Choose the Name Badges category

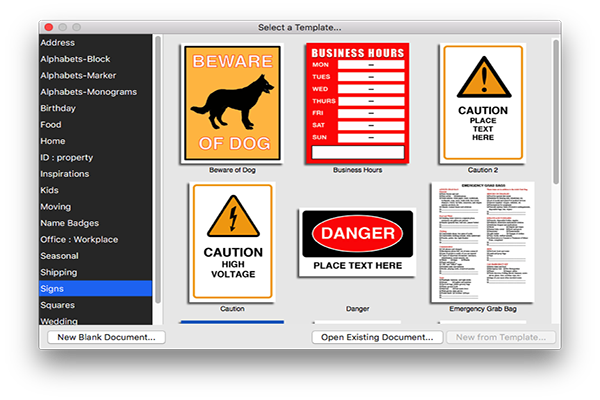pos(95,223)
